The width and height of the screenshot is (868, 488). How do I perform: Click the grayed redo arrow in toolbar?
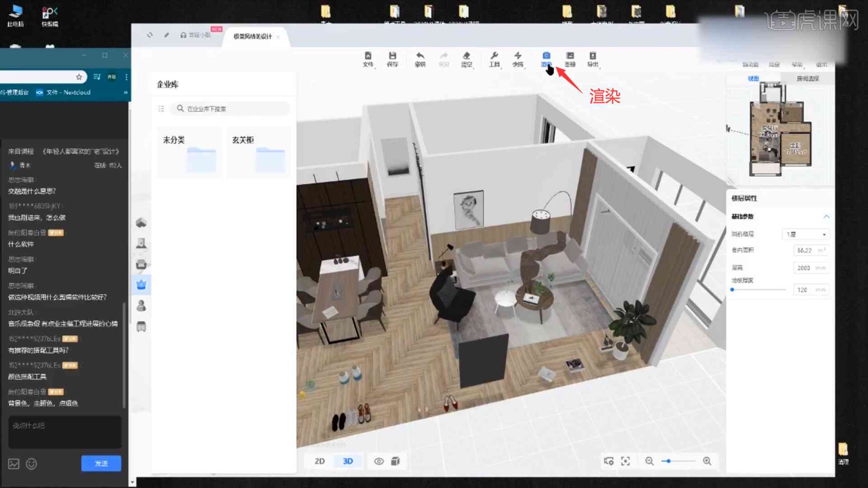(x=444, y=59)
